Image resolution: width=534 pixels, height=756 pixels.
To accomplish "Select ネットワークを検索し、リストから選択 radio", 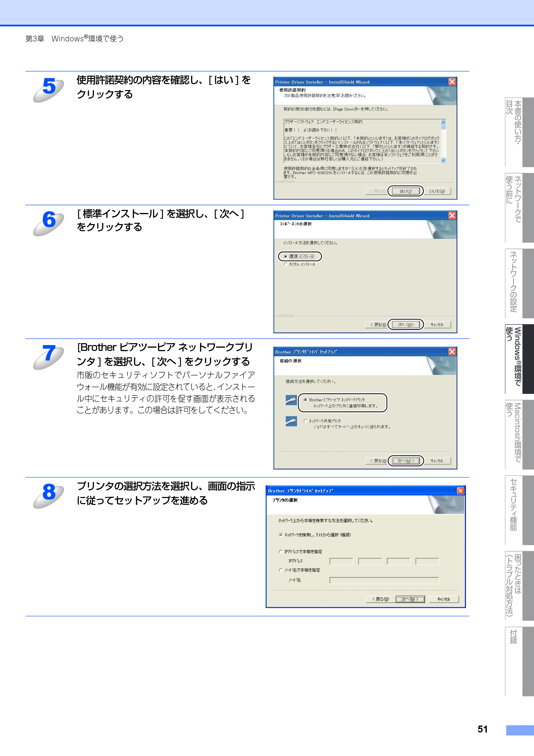I will coord(281,535).
